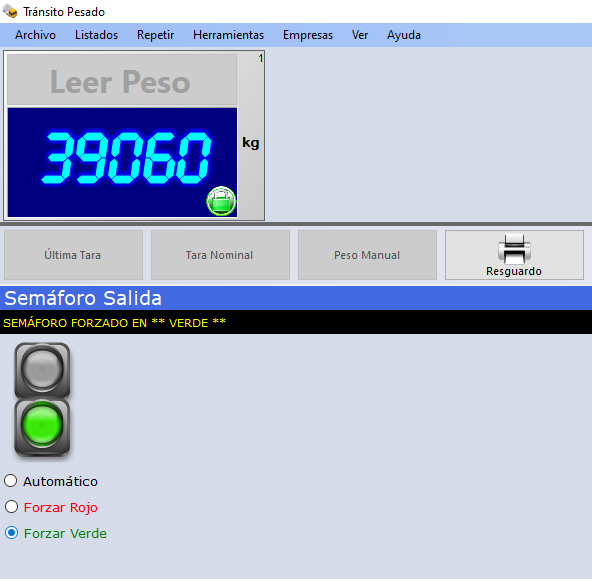Screen dimensions: 592x579
Task: Click the green traffic light lamp
Action: 42,425
